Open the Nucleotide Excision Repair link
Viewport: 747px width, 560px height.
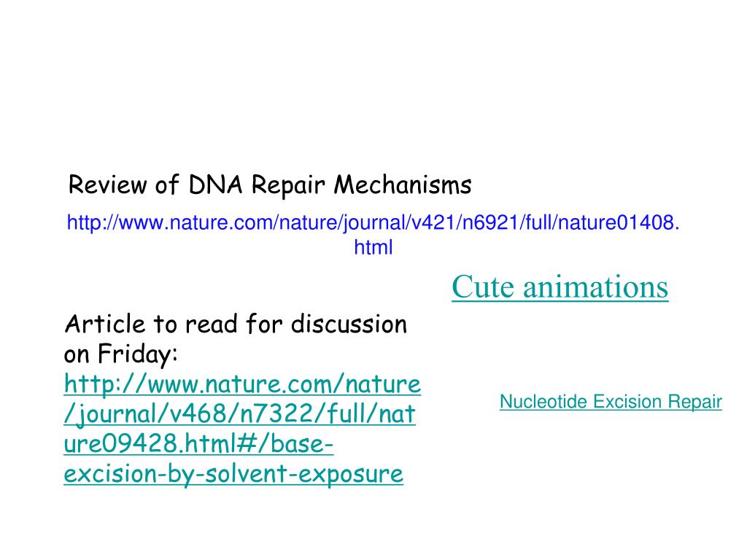[x=611, y=402]
